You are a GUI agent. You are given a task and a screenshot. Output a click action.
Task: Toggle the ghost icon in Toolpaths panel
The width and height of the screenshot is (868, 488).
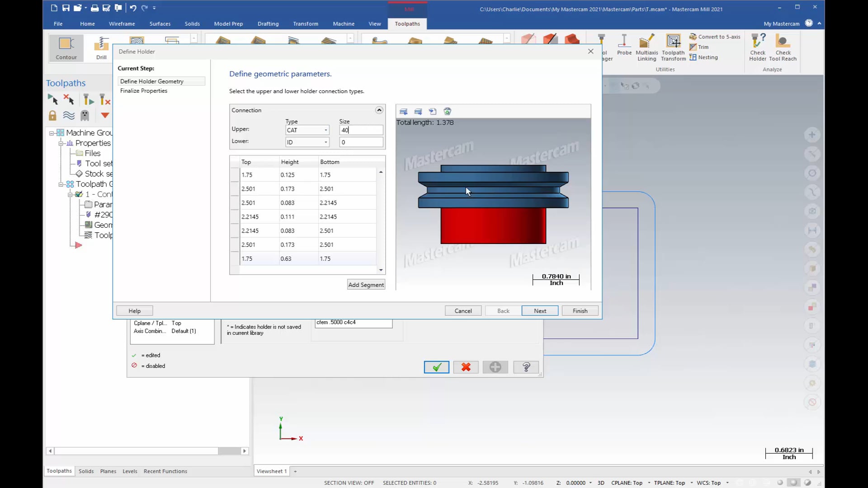click(x=85, y=116)
